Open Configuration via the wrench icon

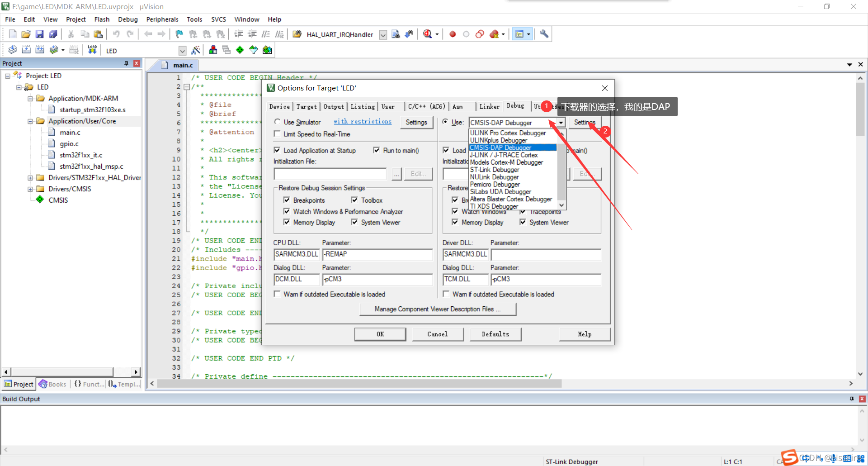pyautogui.click(x=544, y=34)
